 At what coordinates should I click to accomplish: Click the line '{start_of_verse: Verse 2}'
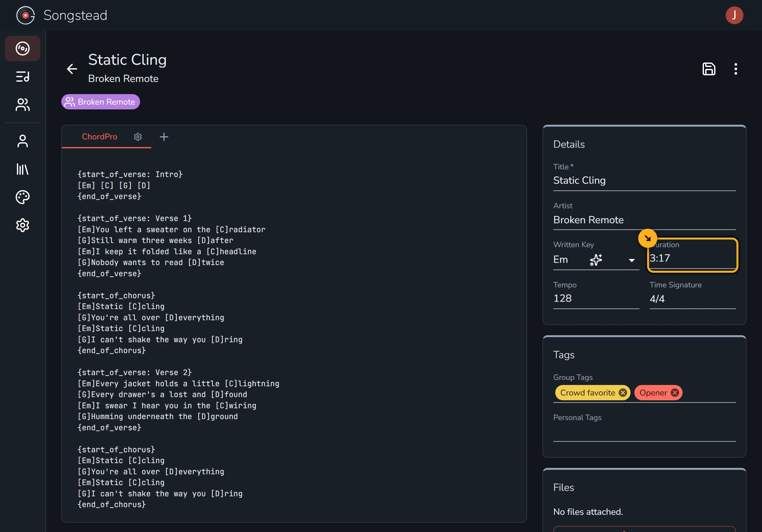[134, 373]
